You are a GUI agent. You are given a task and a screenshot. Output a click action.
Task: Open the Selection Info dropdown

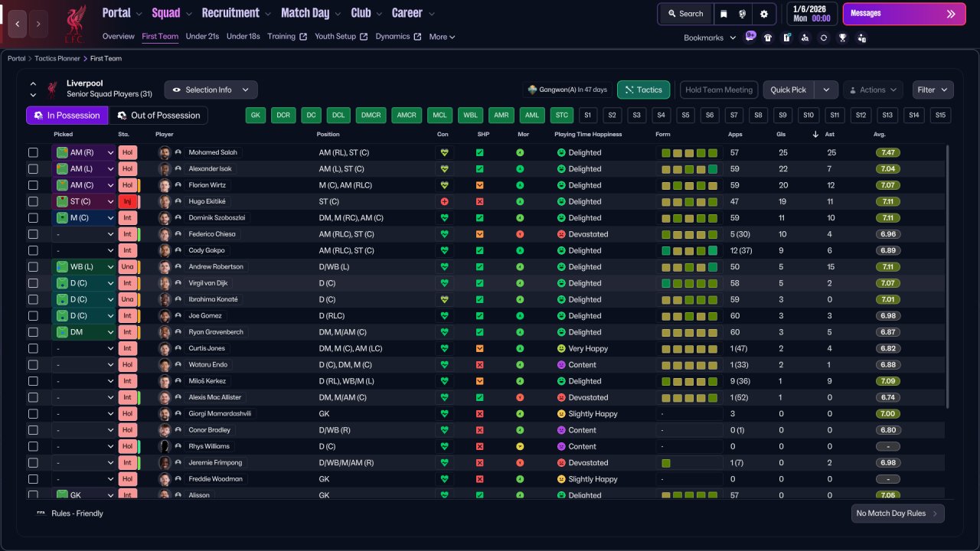coord(211,90)
